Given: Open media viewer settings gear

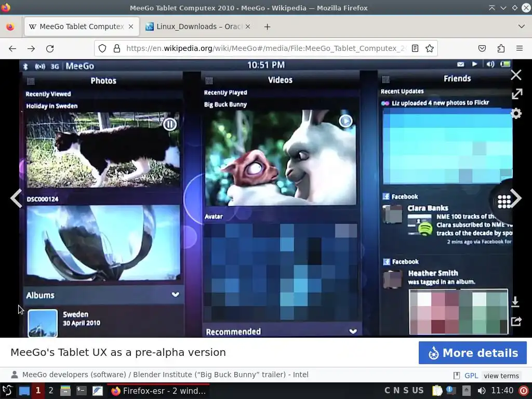Looking at the screenshot, I should (x=516, y=113).
